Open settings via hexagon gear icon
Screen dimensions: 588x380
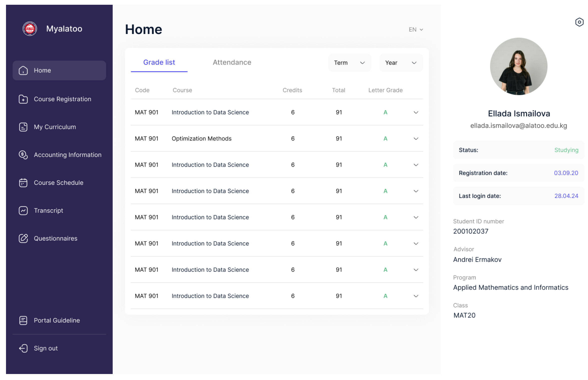point(579,22)
